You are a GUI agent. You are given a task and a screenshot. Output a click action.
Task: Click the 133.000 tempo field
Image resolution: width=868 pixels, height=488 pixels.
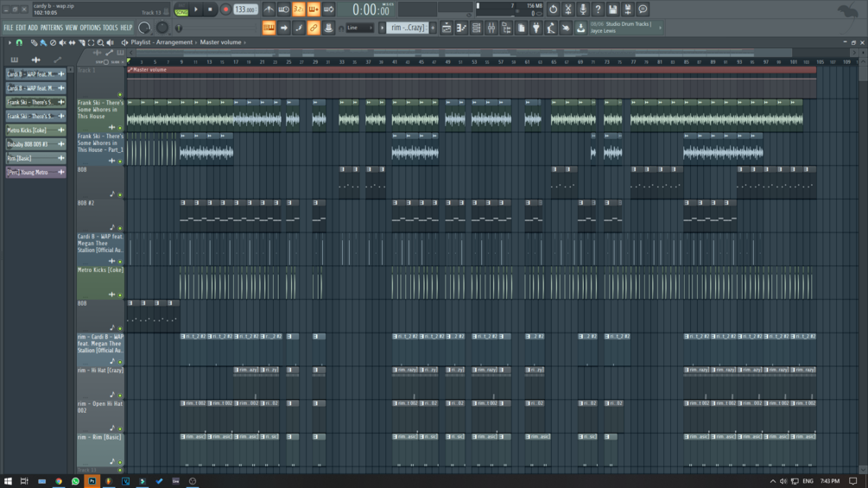245,10
